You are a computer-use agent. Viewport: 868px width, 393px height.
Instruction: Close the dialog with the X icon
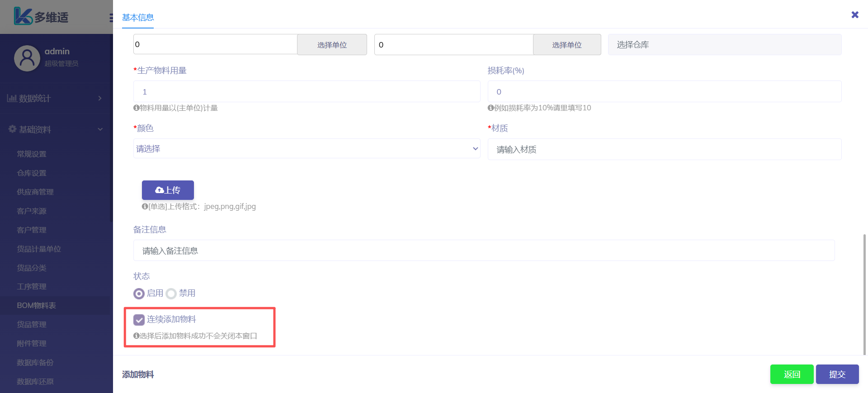point(854,14)
